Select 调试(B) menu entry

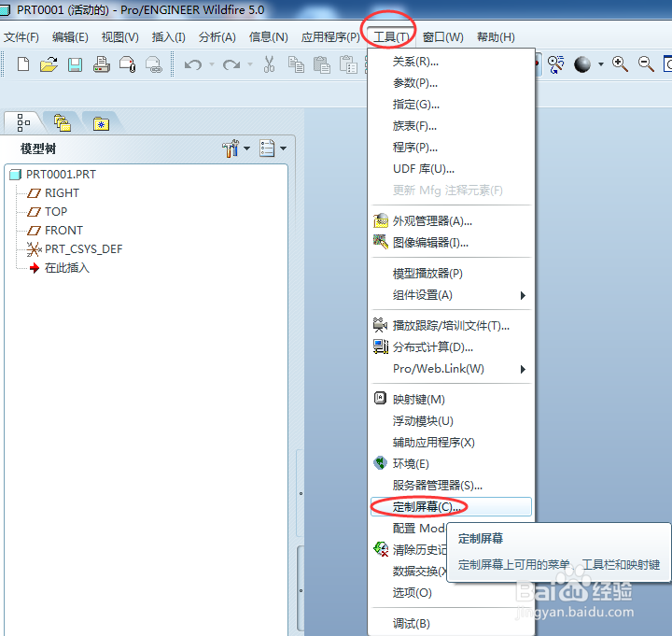point(452,624)
